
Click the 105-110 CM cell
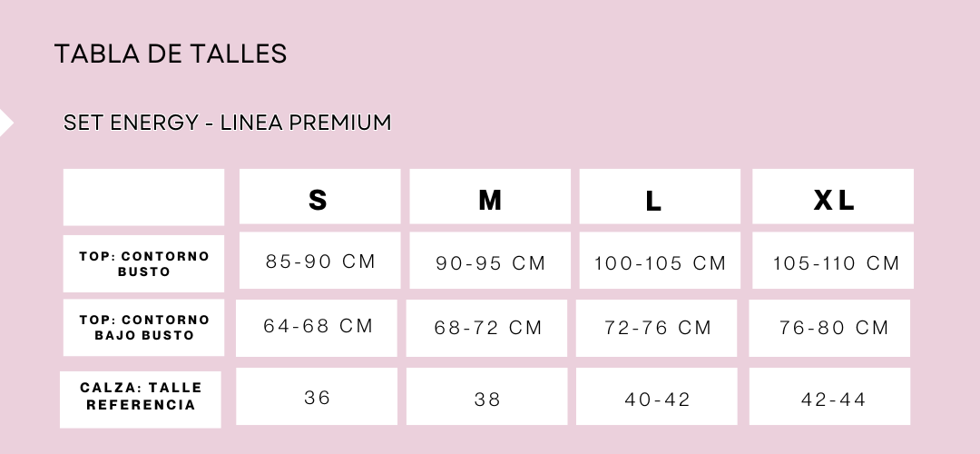click(832, 261)
